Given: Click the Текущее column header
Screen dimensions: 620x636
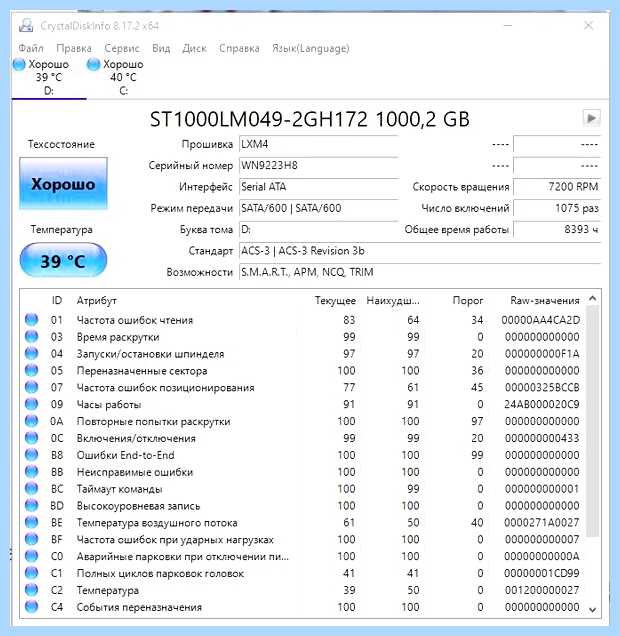Looking at the screenshot, I should pos(335,301).
